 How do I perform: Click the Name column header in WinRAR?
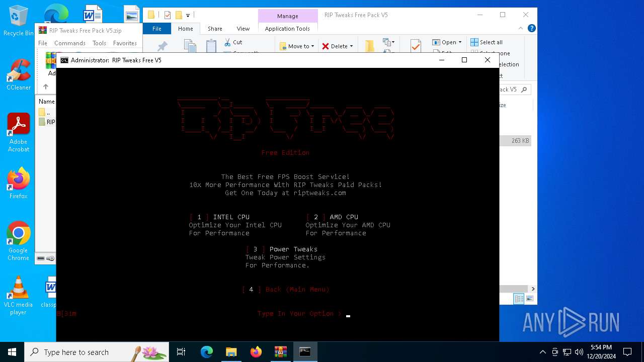(46, 101)
